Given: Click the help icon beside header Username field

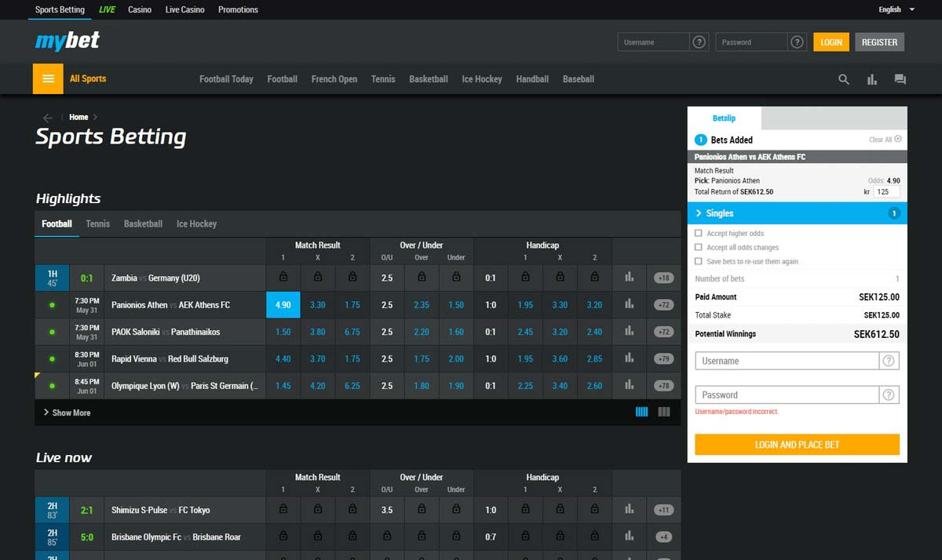Looking at the screenshot, I should pos(699,42).
